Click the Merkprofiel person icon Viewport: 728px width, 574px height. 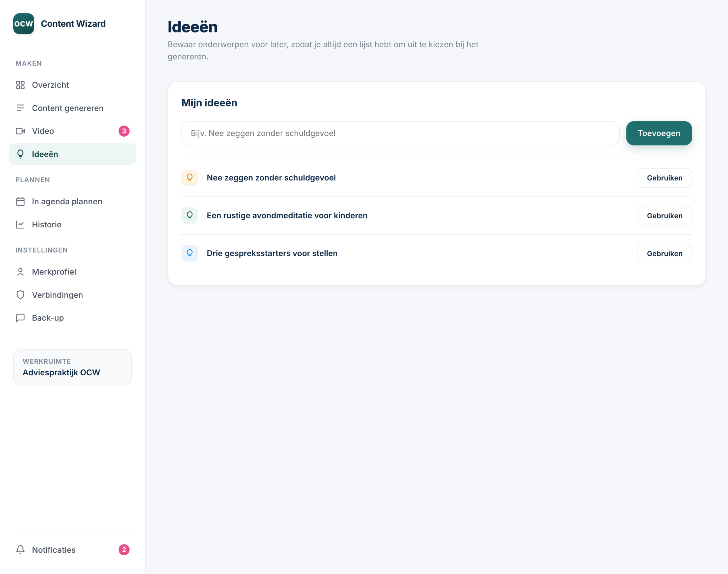20,272
